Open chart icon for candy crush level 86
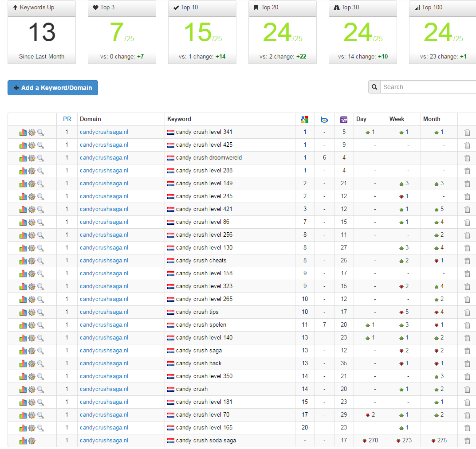 (23, 223)
